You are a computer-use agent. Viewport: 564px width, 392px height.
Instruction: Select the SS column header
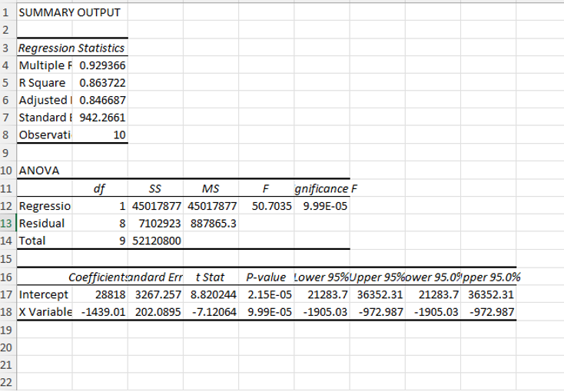click(x=155, y=188)
